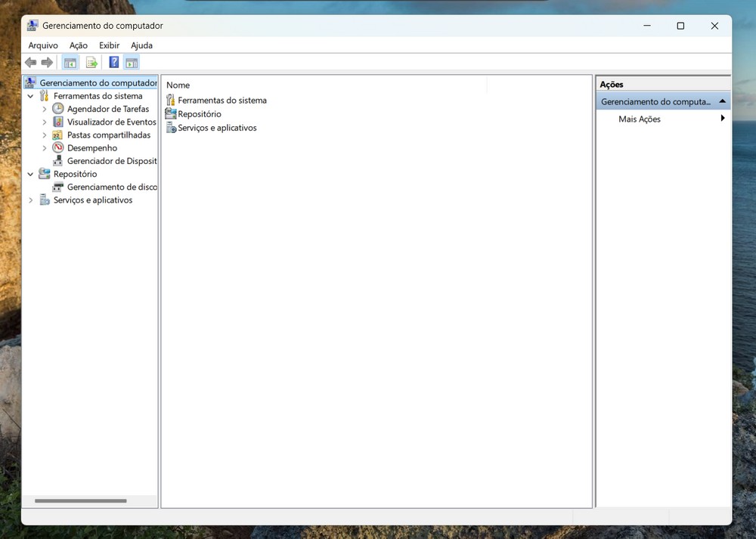
Task: Open the Ação menu
Action: [79, 45]
